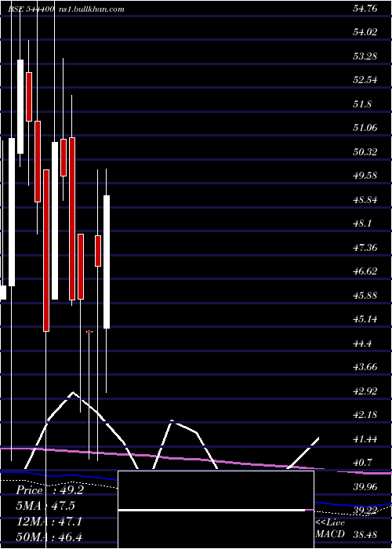Image resolution: width=392 pixels, height=549 pixels.
Task: Click the BSE 544400 ticker label
Action: 31,9
